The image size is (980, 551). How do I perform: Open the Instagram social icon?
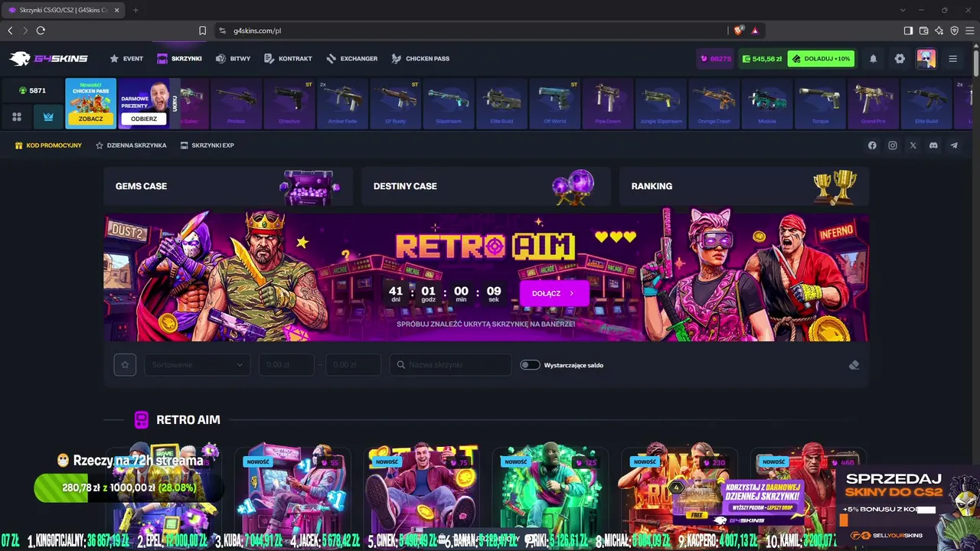[893, 145]
